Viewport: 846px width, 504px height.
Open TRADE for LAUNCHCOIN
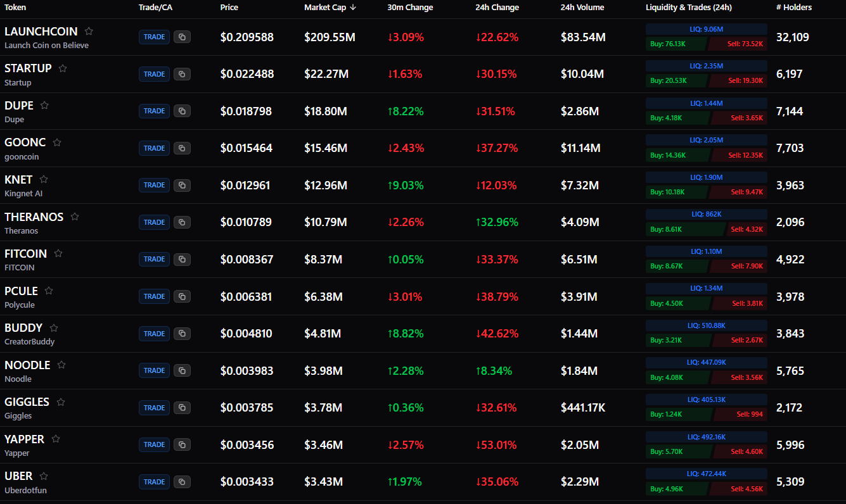pos(154,37)
